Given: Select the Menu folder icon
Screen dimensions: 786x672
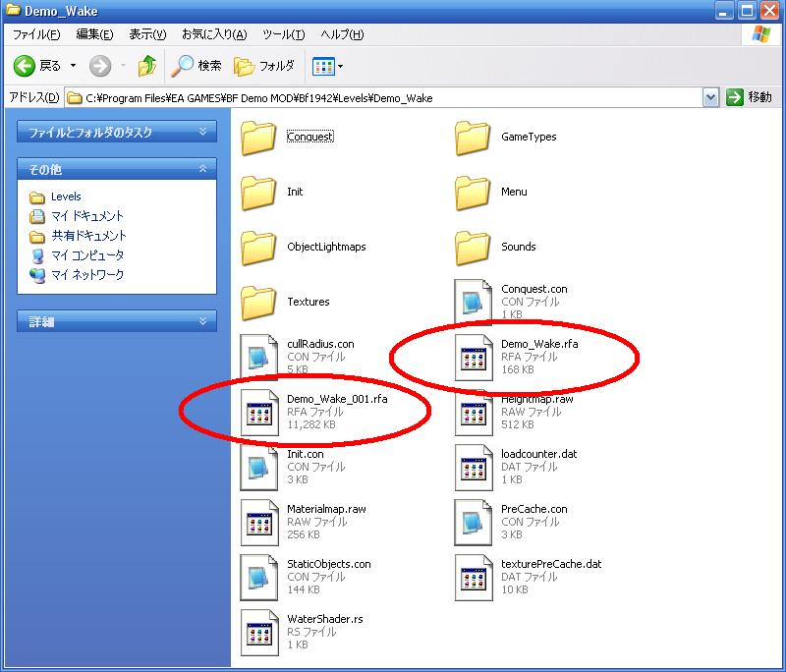Looking at the screenshot, I should click(x=473, y=192).
